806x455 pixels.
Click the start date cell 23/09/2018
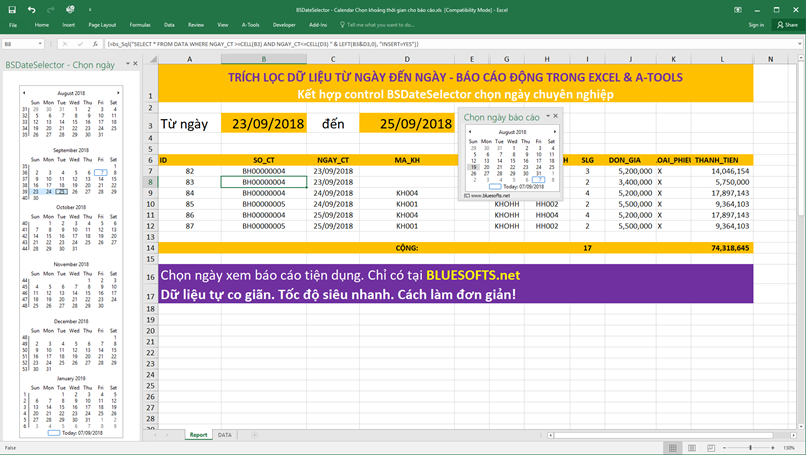[x=264, y=123]
